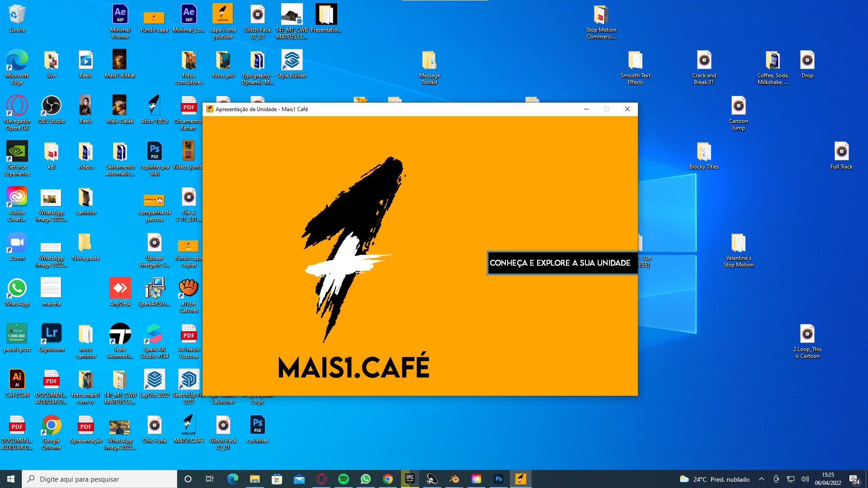Open the Nova pasta folder
868x488 pixels.
85,247
